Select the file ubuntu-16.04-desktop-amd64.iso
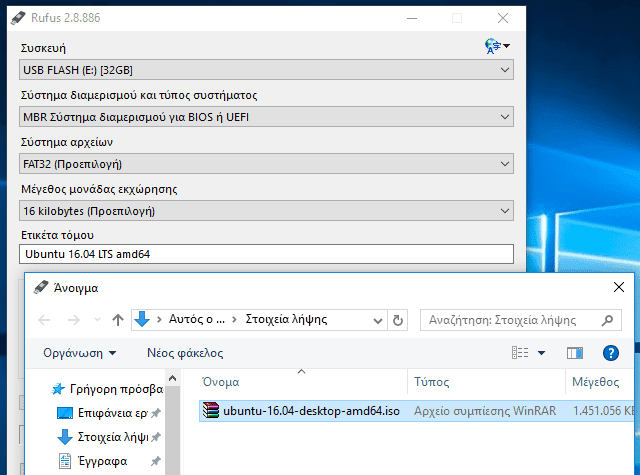The height and width of the screenshot is (475, 640). point(311,411)
